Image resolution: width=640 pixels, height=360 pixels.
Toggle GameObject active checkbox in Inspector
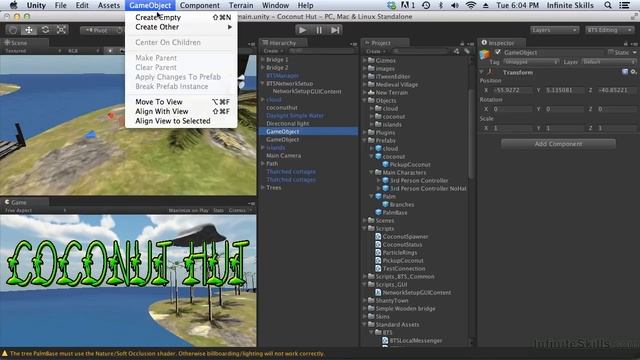(x=498, y=52)
